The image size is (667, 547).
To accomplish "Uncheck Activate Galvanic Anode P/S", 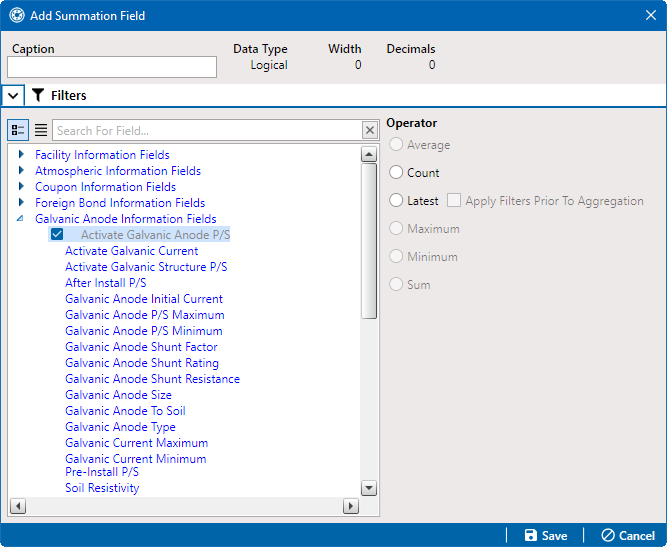I will click(57, 234).
